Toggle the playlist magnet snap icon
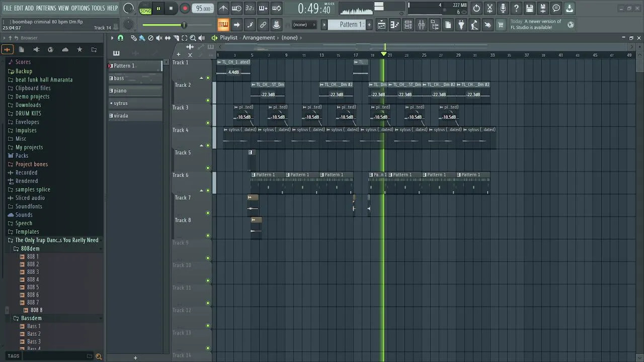Viewport: 644px width, 362px height. [120, 38]
